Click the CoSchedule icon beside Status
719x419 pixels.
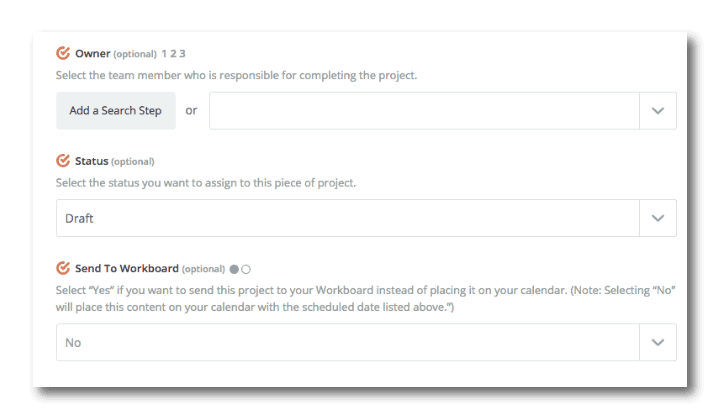point(64,160)
